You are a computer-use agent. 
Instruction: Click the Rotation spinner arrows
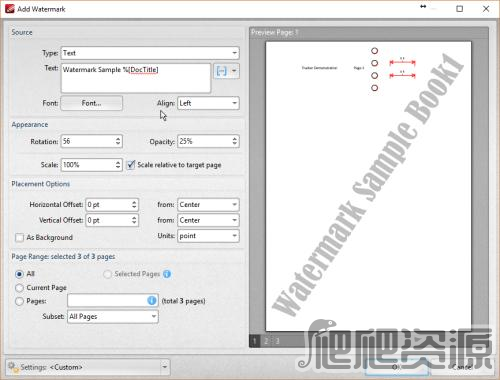118,141
